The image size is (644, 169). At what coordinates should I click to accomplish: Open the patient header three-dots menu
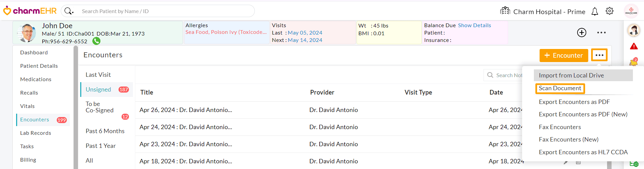point(601,33)
